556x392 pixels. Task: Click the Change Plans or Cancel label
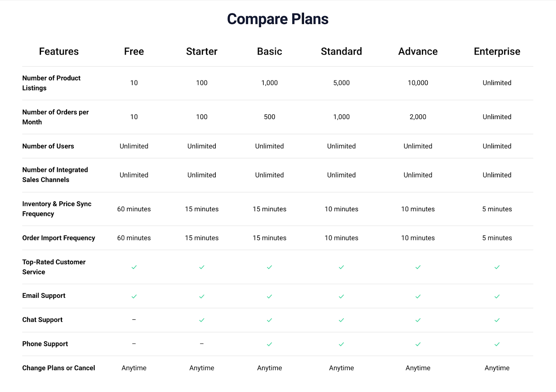pyautogui.click(x=58, y=368)
